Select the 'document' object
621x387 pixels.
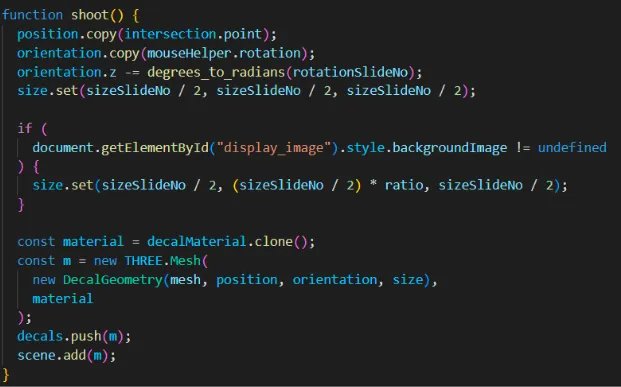(x=63, y=148)
